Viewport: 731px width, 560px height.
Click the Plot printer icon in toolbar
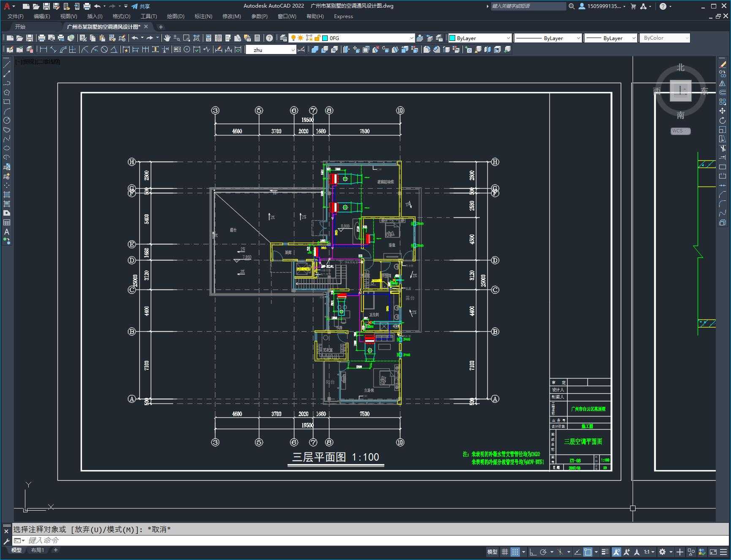(x=42, y=38)
